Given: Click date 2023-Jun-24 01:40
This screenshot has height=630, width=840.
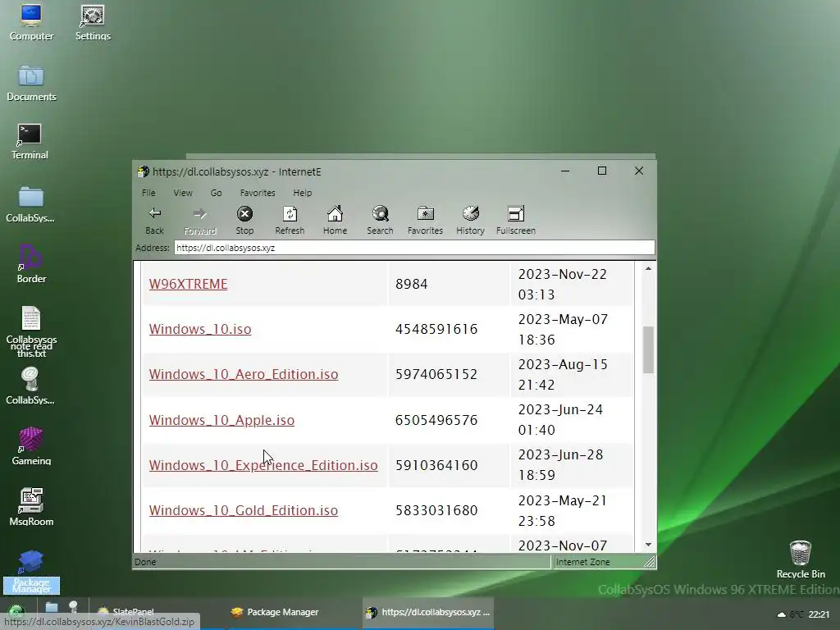Looking at the screenshot, I should pos(560,420).
